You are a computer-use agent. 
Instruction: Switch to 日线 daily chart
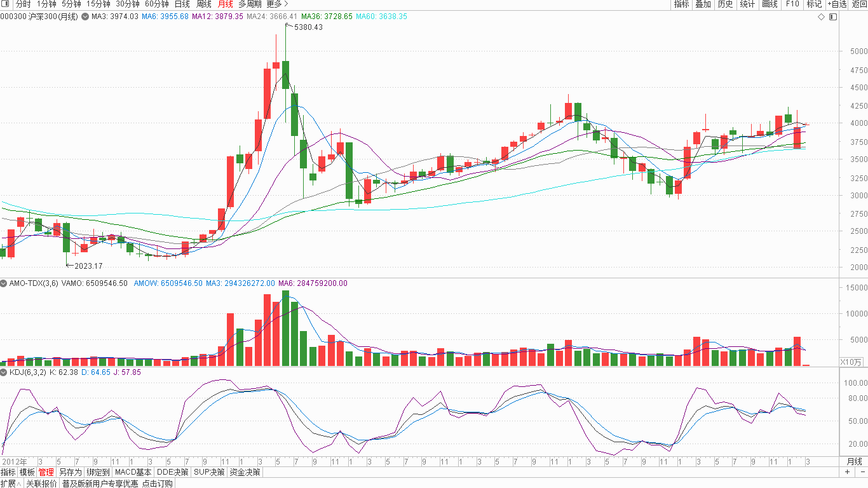(x=182, y=4)
